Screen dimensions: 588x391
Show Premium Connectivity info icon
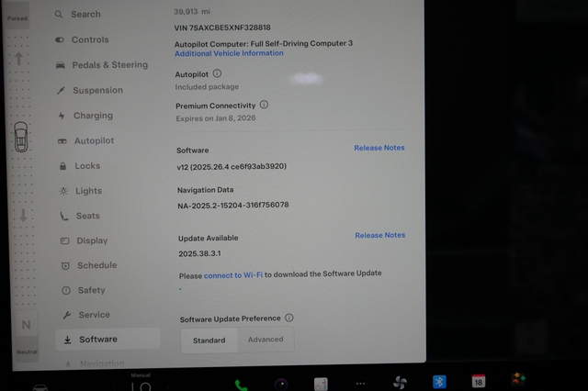264,105
